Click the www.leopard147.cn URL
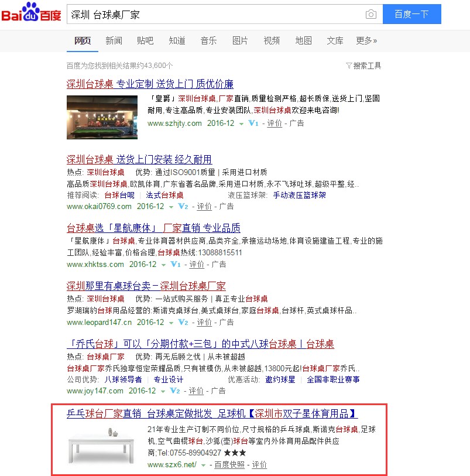 click(100, 323)
